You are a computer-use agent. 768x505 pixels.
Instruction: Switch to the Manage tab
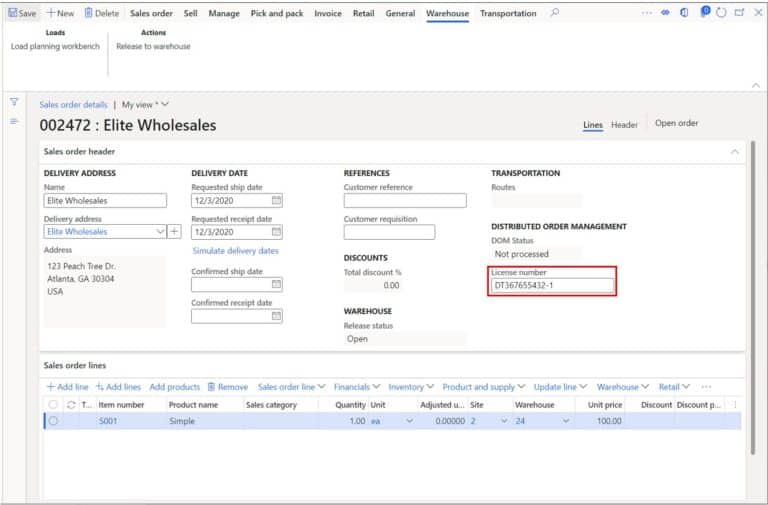click(x=224, y=13)
